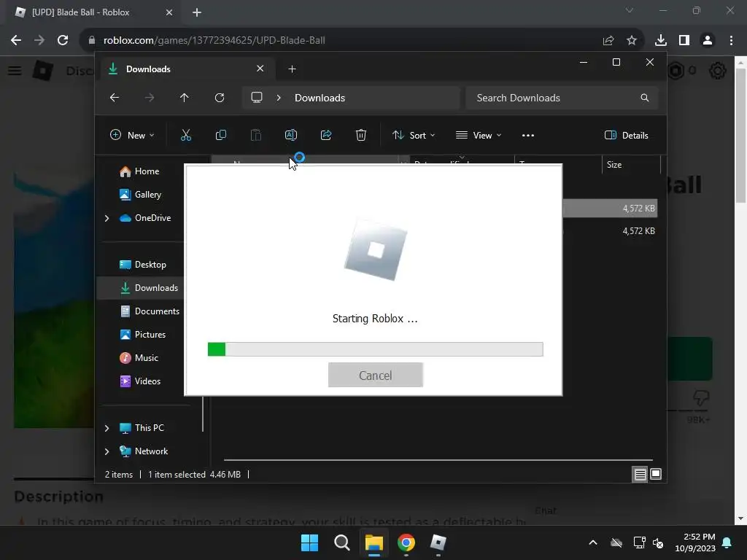Open Chrome downloads tray icon

[661, 41]
